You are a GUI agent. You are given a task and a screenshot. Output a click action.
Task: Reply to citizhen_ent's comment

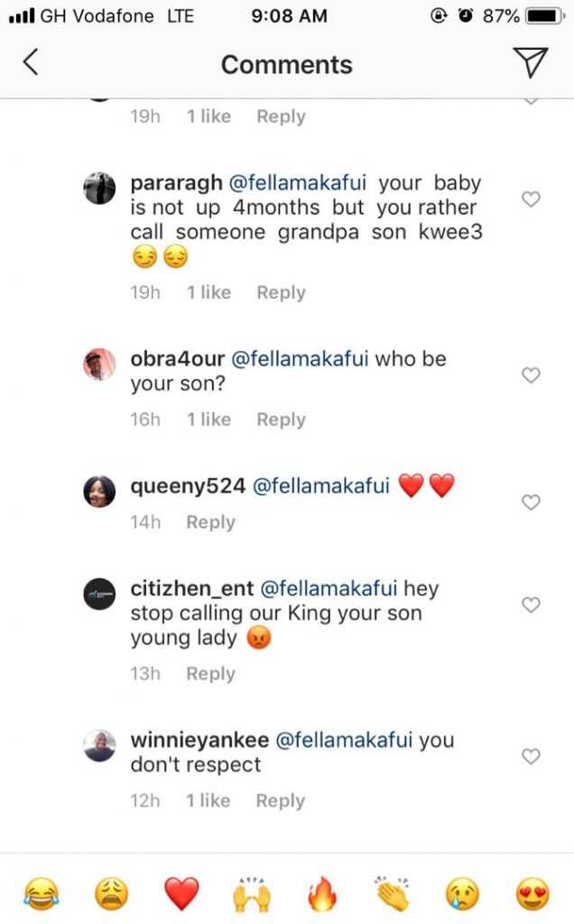tap(210, 674)
